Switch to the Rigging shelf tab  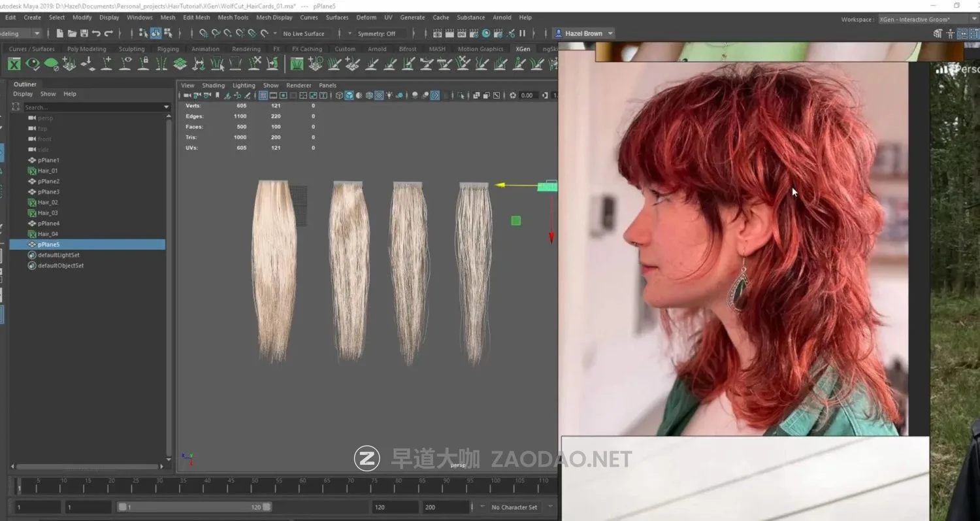tap(168, 49)
